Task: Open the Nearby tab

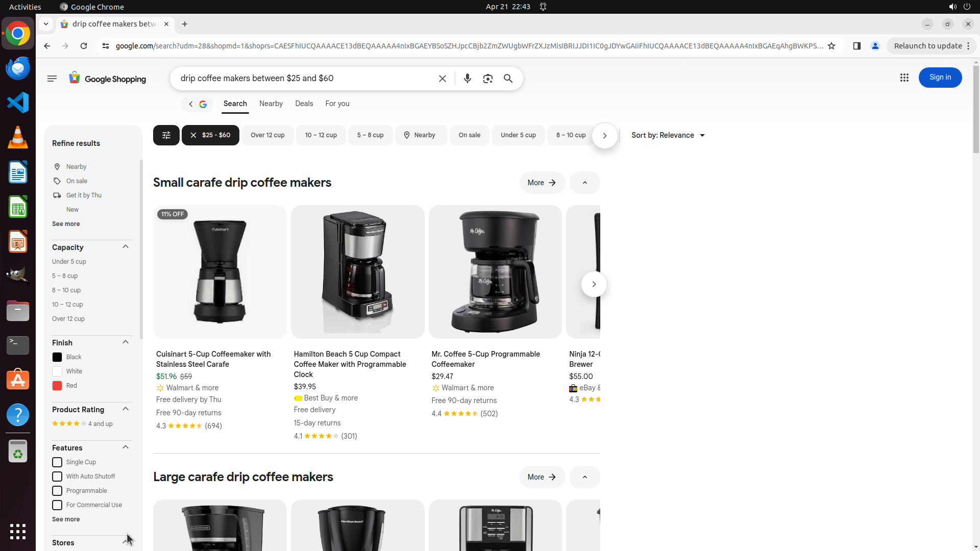Action: tap(271, 104)
